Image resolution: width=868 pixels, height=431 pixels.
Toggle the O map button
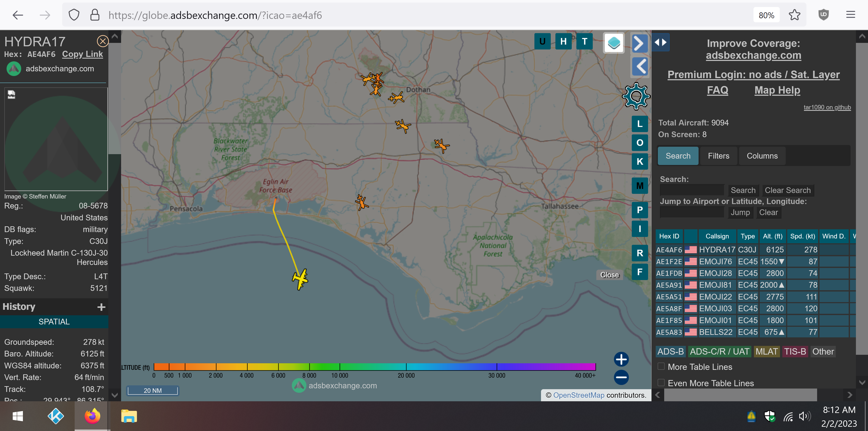coord(640,143)
